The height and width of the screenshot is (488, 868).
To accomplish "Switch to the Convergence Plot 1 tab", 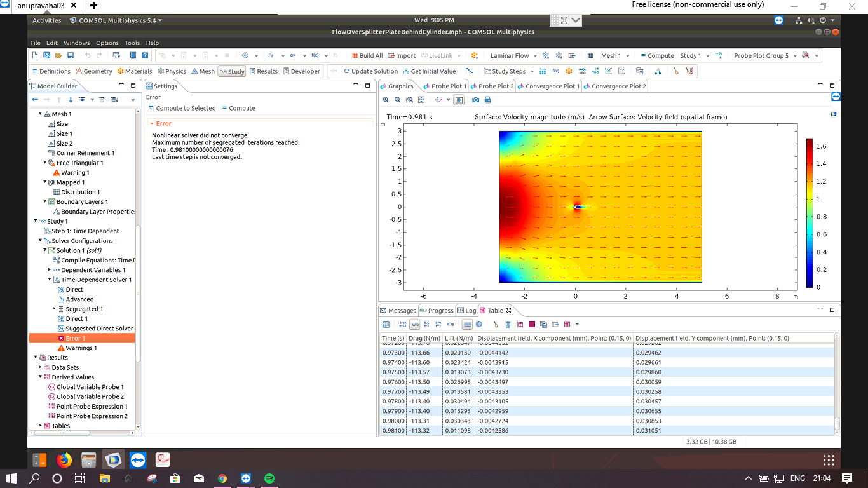I will click(x=552, y=86).
